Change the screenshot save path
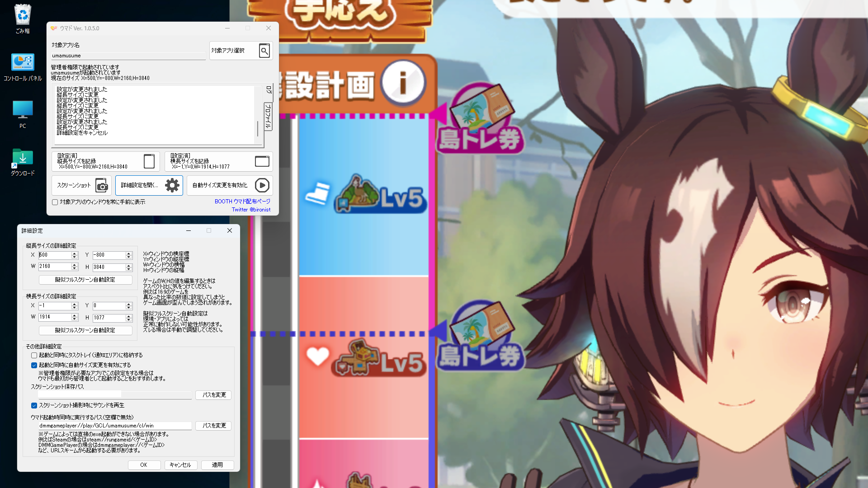This screenshot has height=488, width=868. tap(213, 395)
